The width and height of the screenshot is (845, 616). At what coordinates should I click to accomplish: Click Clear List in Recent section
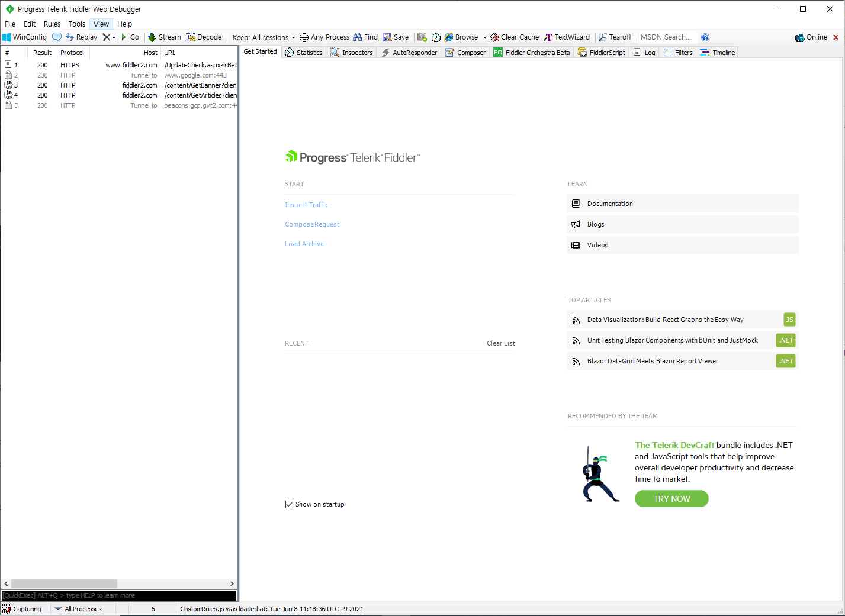501,343
